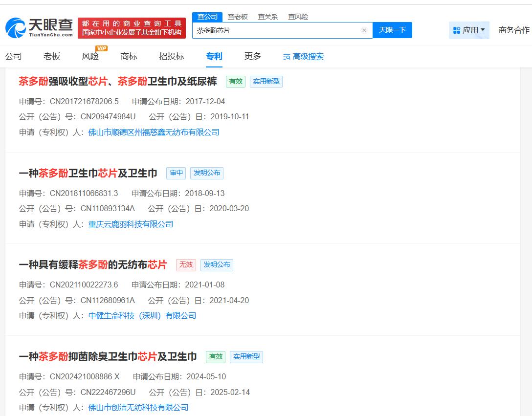532x416 pixels.
Task: Click the 天眼一下 search button
Action: point(392,30)
